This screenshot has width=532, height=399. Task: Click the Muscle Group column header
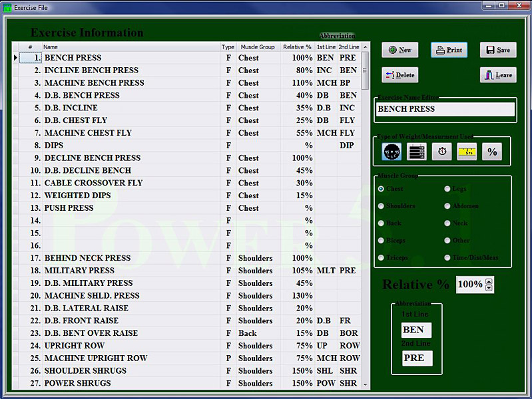click(x=258, y=47)
